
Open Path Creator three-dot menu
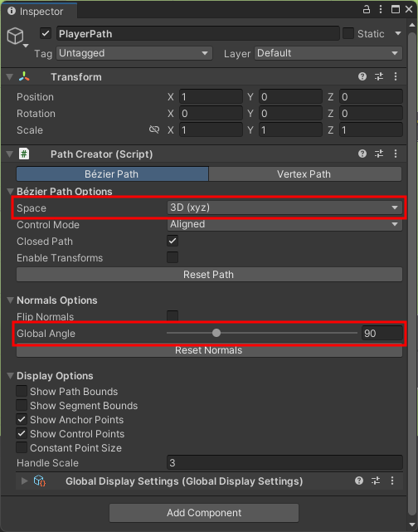(x=396, y=154)
